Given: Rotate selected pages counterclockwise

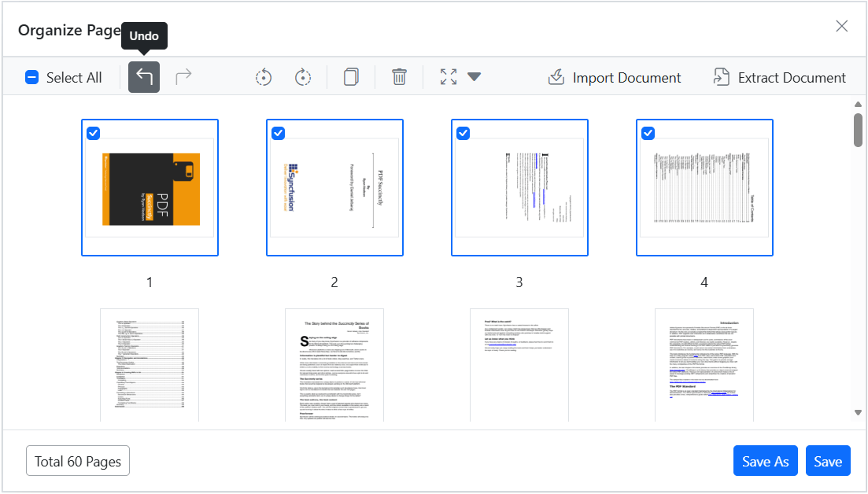Looking at the screenshot, I should [264, 77].
